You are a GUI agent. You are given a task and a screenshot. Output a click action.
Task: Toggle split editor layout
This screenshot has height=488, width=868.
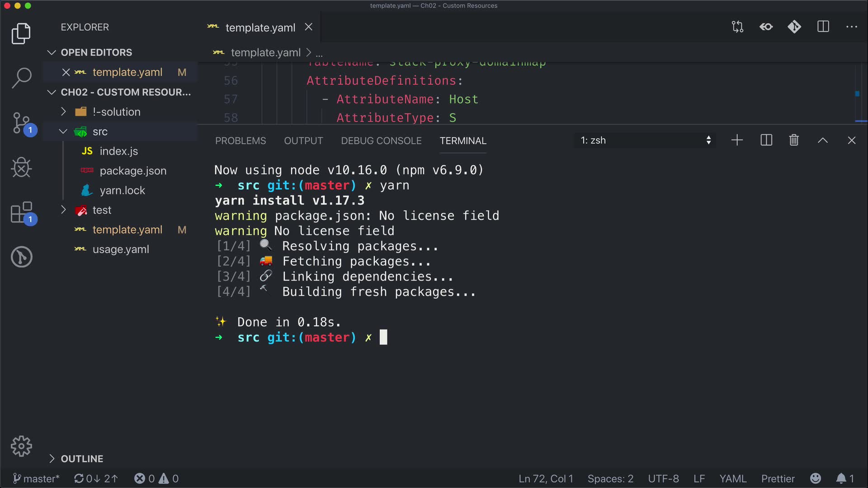click(x=823, y=27)
